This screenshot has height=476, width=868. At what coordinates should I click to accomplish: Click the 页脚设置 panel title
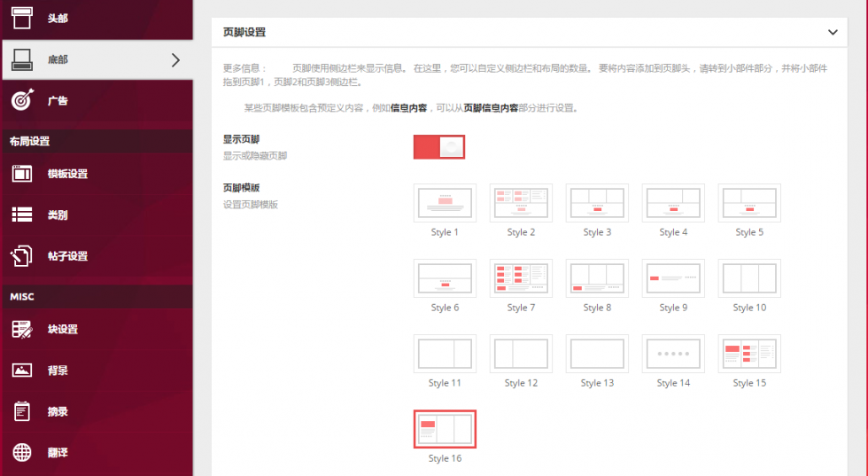pyautogui.click(x=244, y=32)
